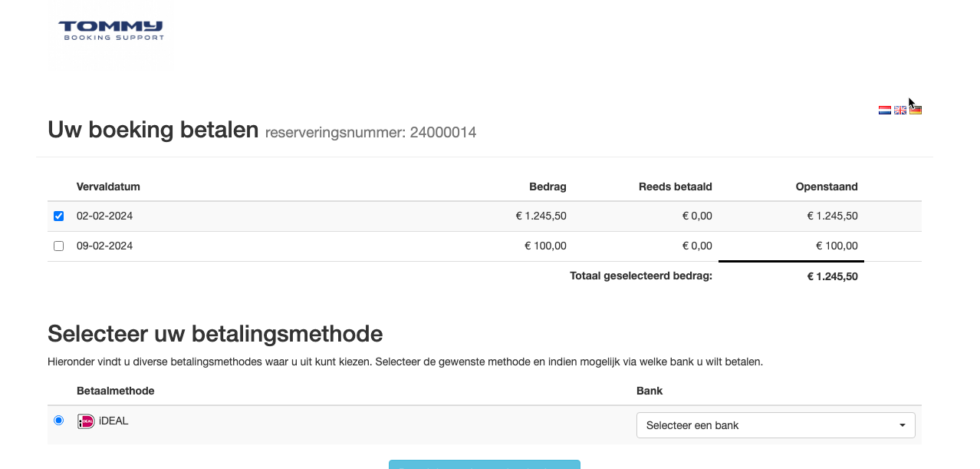Click the 09-02-2024 due date row
Image resolution: width=980 pixels, height=469 pixels.
484,246
